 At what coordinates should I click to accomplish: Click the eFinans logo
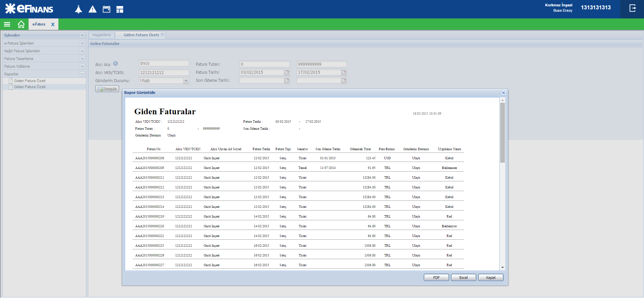click(x=29, y=8)
